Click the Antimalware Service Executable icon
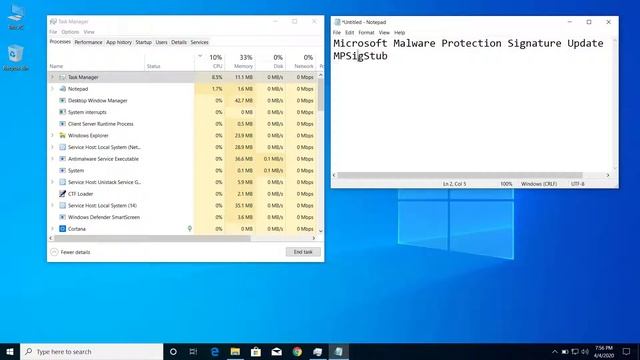Screen dimensions: 640x360 pos(62,159)
